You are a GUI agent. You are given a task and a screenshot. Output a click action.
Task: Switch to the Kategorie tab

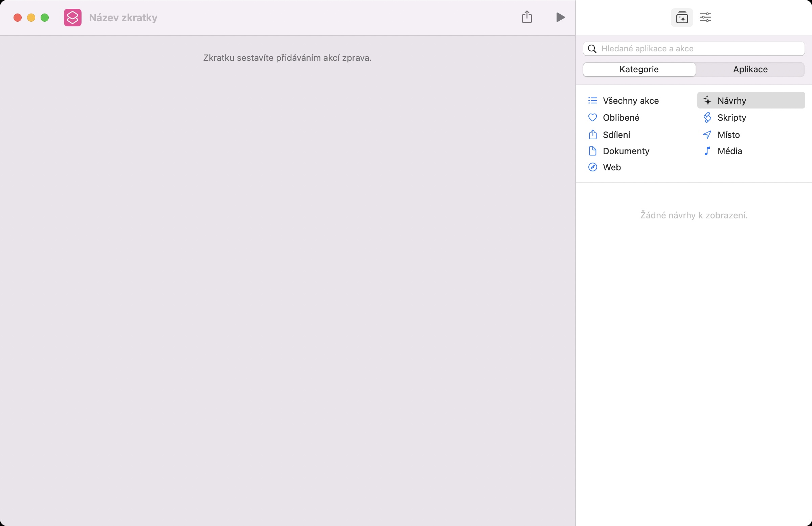click(639, 70)
